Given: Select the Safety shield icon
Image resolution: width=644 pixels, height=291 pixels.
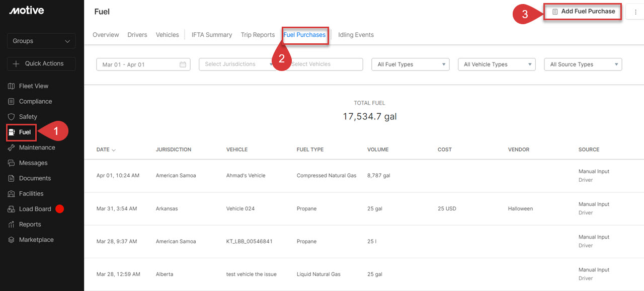Looking at the screenshot, I should point(12,117).
